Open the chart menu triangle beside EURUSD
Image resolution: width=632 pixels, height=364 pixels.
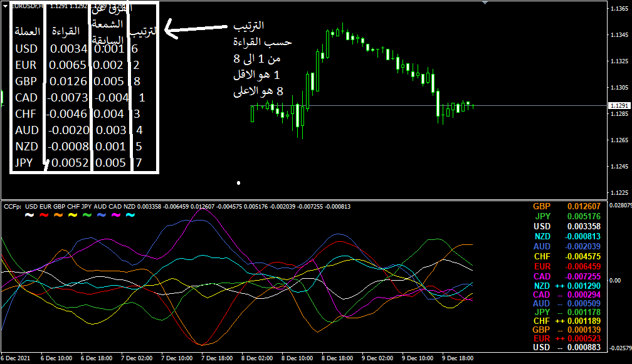(6, 6)
